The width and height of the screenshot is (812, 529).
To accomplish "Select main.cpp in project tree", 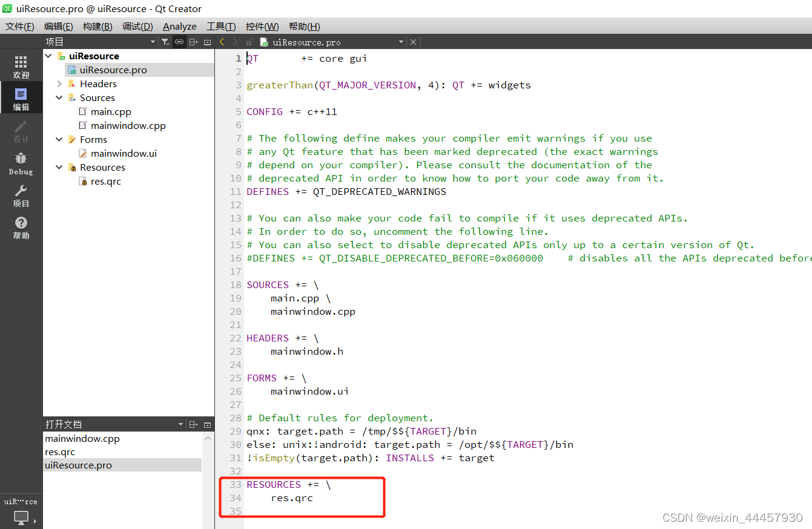I will [111, 111].
